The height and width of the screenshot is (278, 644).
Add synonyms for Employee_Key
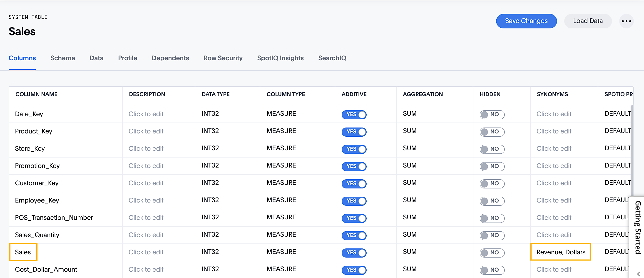coord(554,200)
